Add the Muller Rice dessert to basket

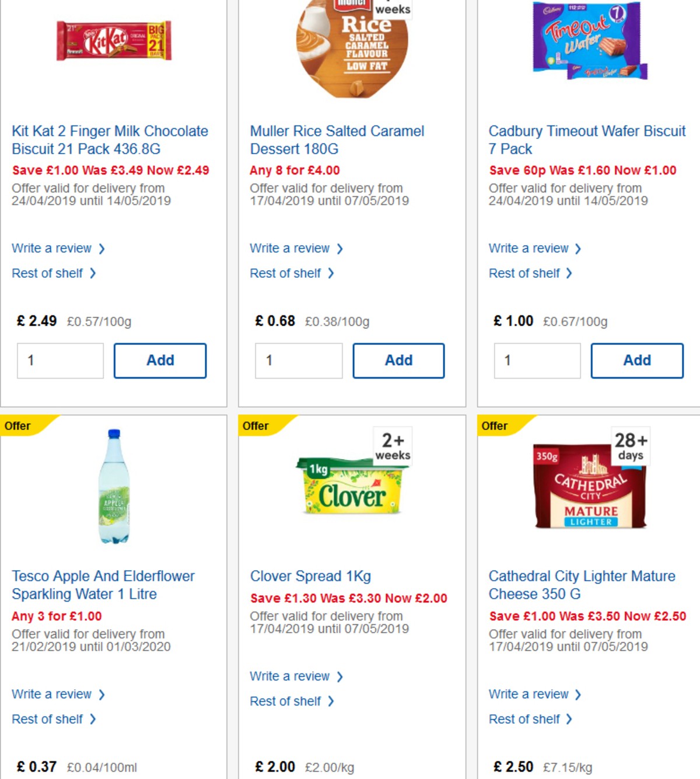click(398, 360)
